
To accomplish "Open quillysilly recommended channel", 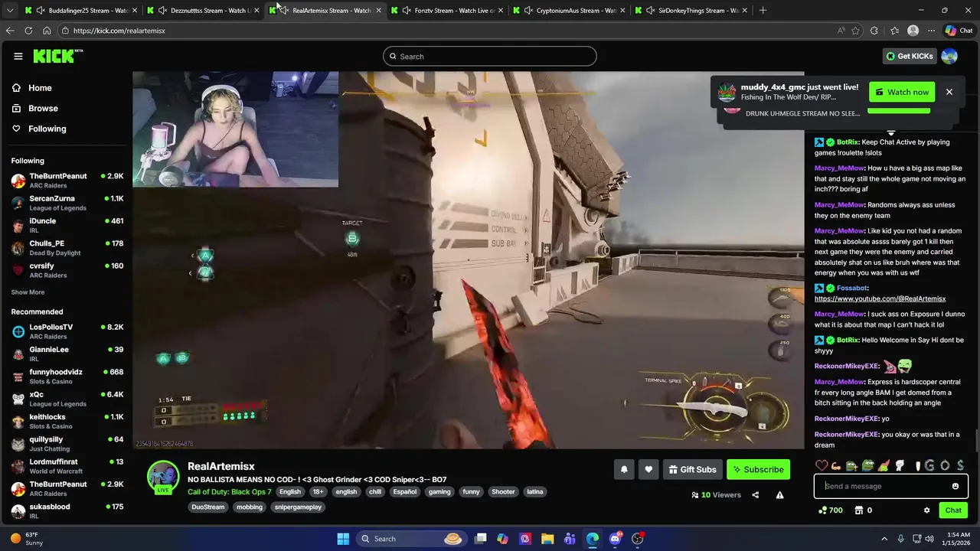I will pos(67,444).
